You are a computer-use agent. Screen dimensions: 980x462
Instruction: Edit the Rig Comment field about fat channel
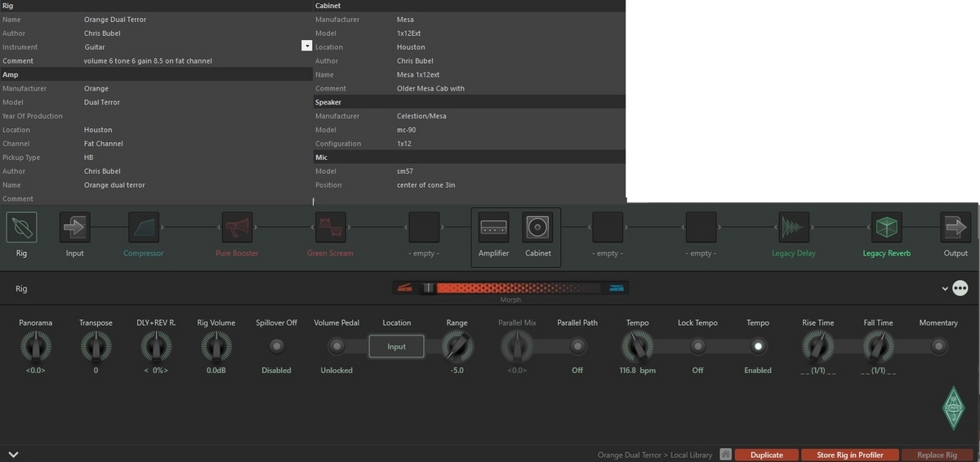click(x=197, y=61)
